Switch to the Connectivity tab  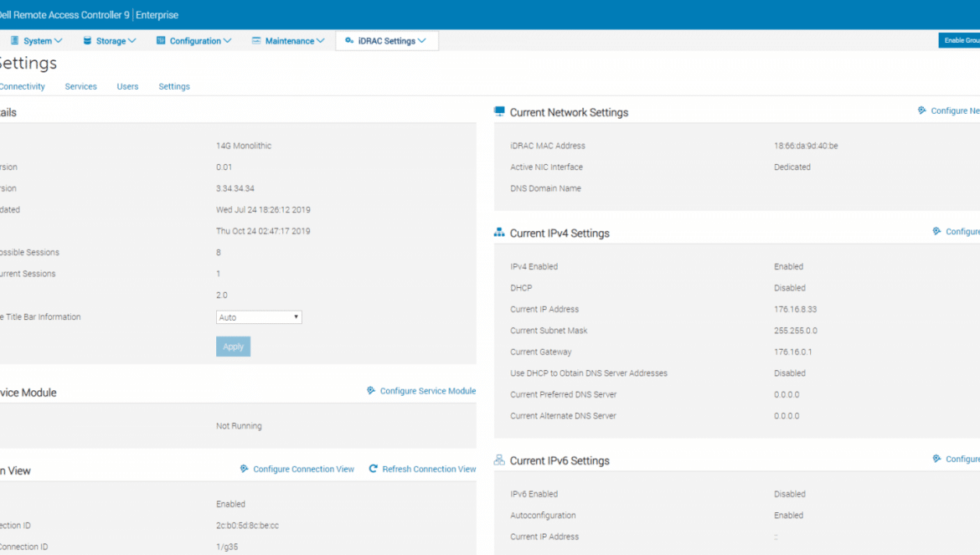pos(22,87)
